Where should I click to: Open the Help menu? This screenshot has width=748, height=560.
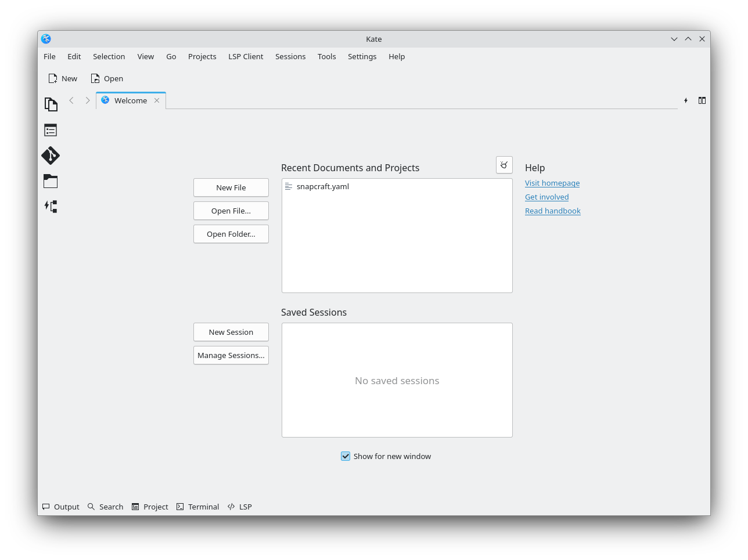pyautogui.click(x=397, y=56)
